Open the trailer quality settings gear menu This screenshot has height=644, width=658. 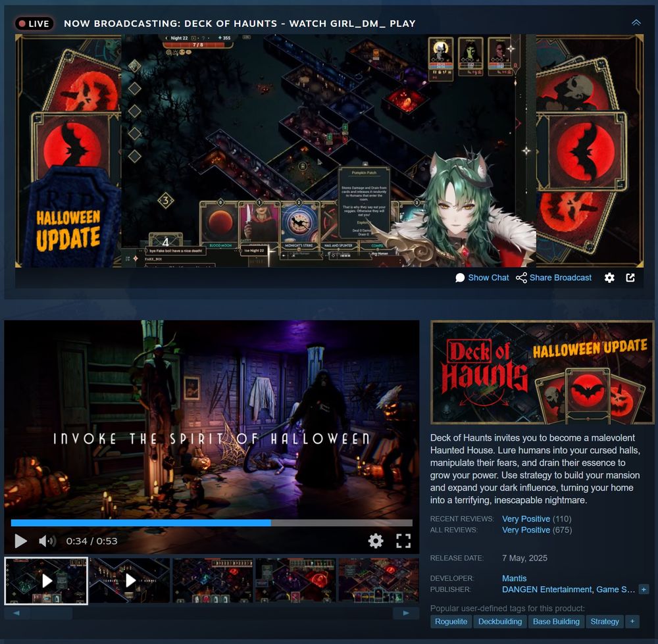coord(375,541)
